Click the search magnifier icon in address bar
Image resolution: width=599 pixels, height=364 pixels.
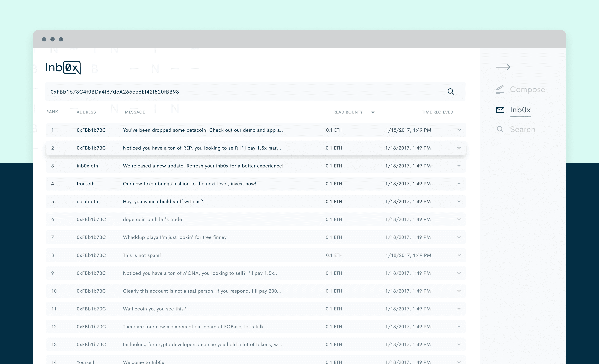coord(450,91)
